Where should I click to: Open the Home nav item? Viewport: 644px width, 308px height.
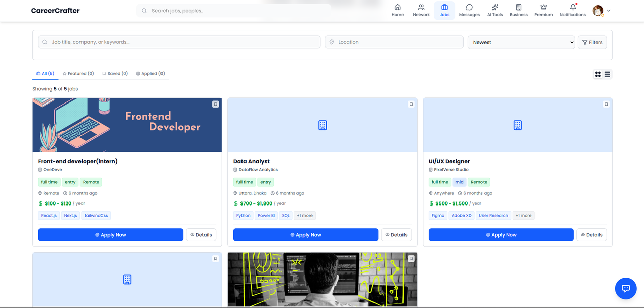click(397, 10)
